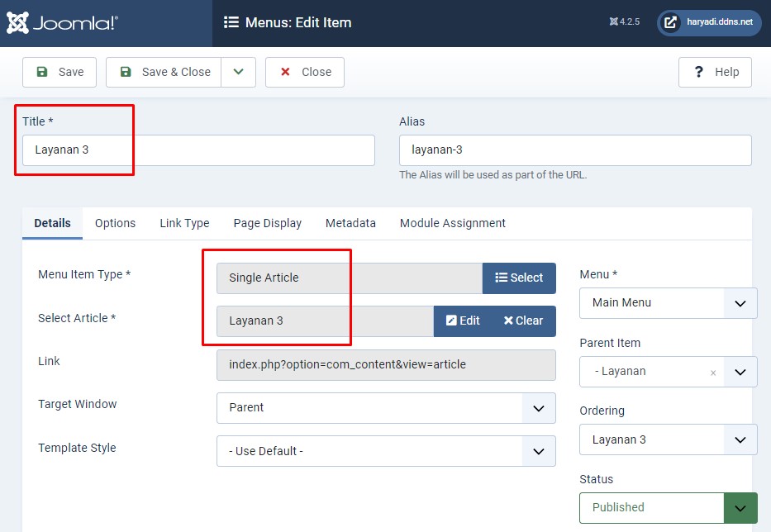Click the Save button
The image size is (771, 532).
(x=59, y=72)
